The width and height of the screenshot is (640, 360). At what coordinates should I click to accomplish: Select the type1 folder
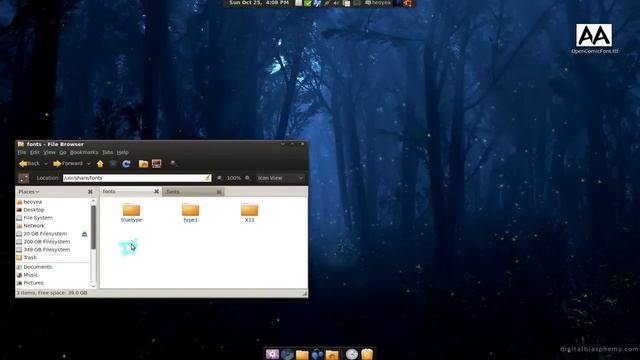coord(190,213)
